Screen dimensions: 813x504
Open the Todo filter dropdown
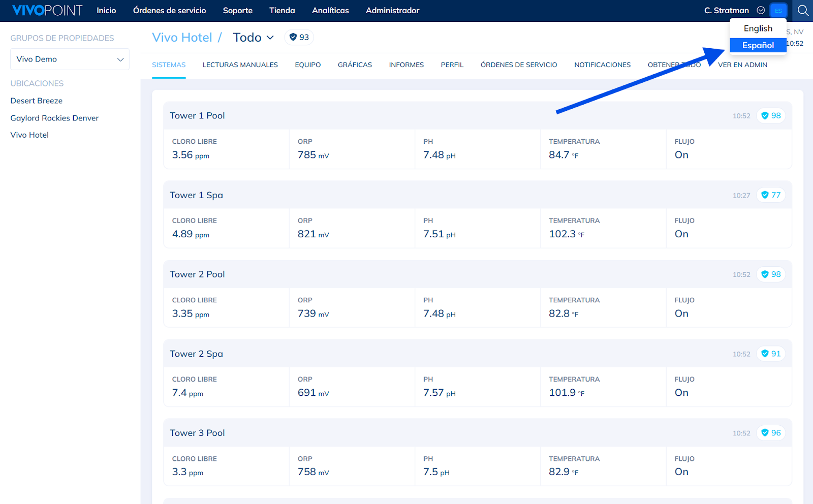click(253, 37)
